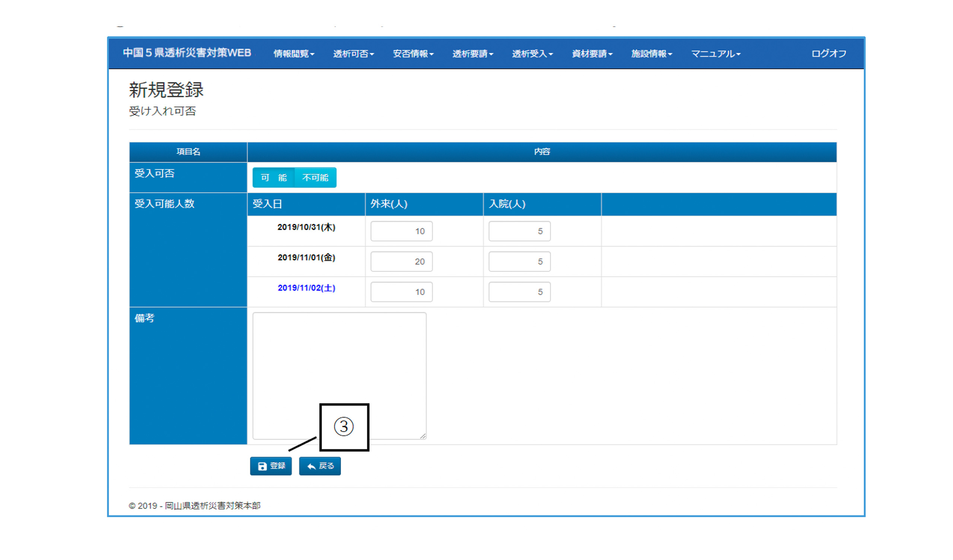Viewport: 953px width, 560px height.
Task: Click the 登録 save button
Action: point(271,466)
